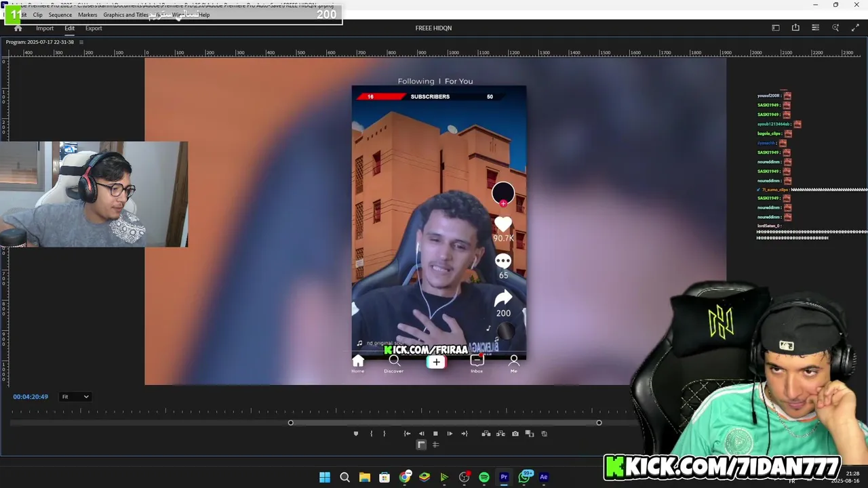Click the Premiere Pro taskbar icon

coord(504,477)
